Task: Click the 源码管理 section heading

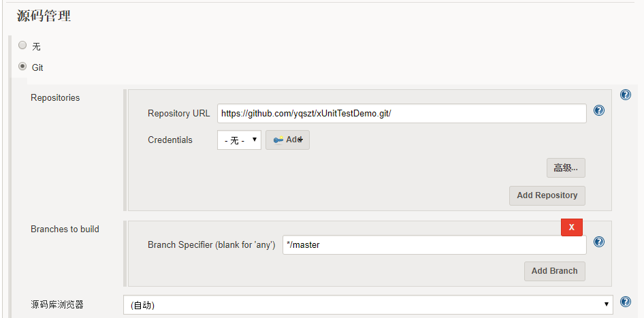Action: point(44,16)
